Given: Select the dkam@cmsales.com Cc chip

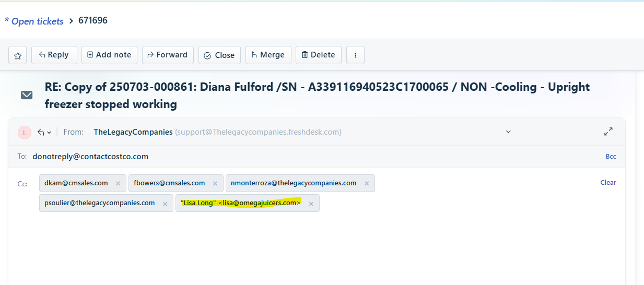Looking at the screenshot, I should point(83,183).
